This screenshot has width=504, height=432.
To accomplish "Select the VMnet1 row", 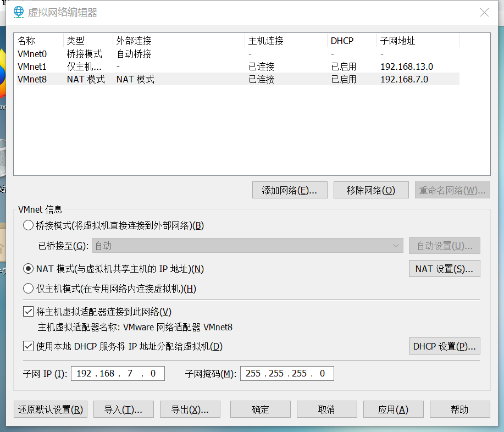I will coord(238,67).
